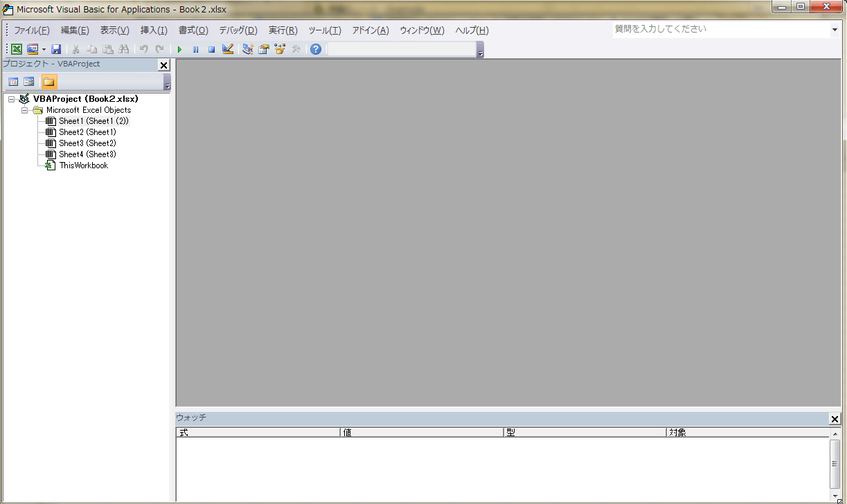Click the Reset stop square icon
The width and height of the screenshot is (847, 504).
(211, 49)
